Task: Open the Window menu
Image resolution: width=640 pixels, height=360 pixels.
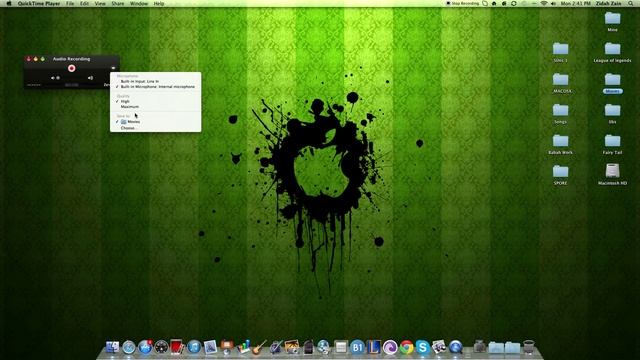Action: tap(139, 3)
